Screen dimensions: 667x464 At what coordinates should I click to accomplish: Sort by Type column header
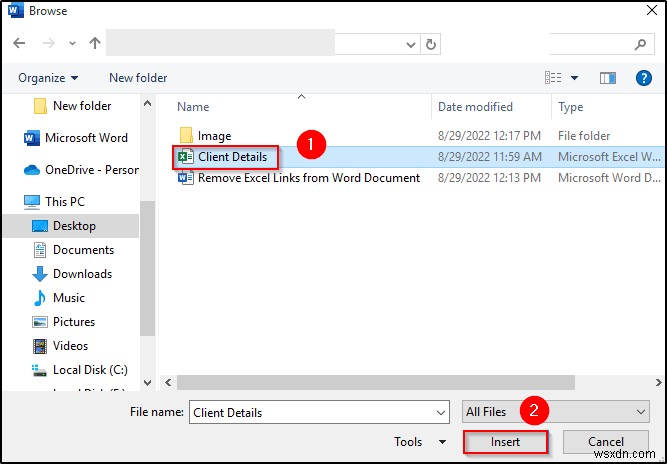pos(570,107)
